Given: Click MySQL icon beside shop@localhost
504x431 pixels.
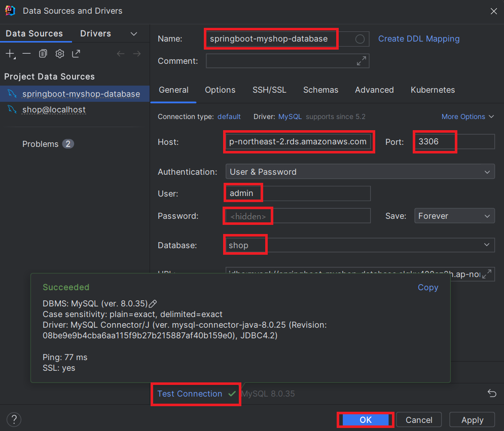Looking at the screenshot, I should [x=12, y=109].
